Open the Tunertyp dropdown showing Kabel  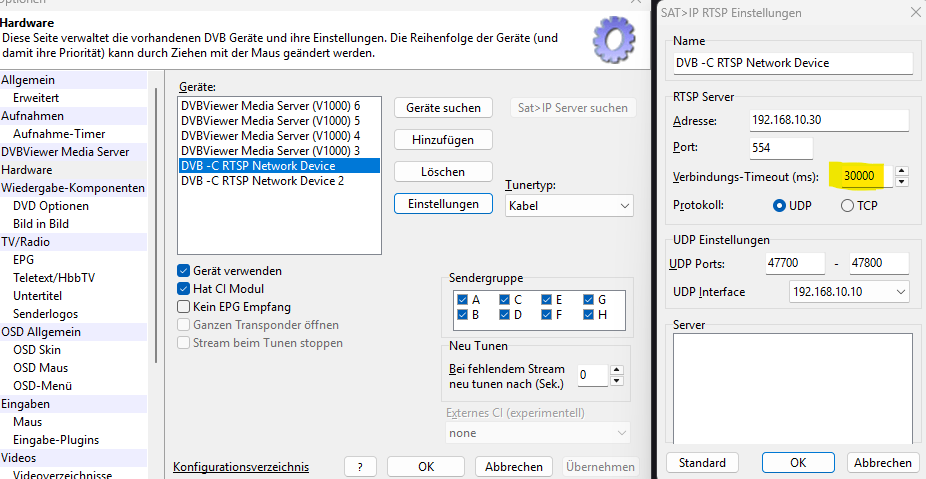569,206
